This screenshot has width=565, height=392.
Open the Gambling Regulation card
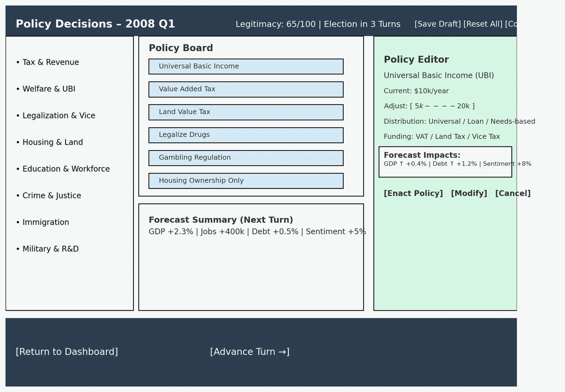246,158
